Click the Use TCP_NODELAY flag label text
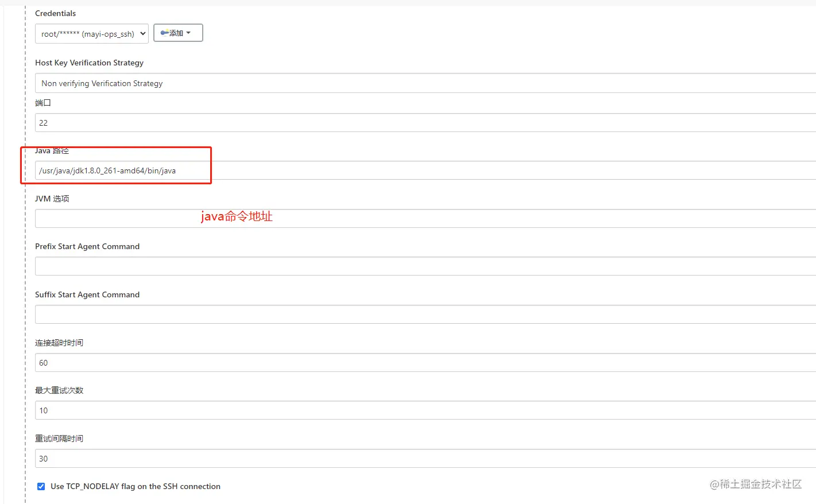 pos(136,486)
